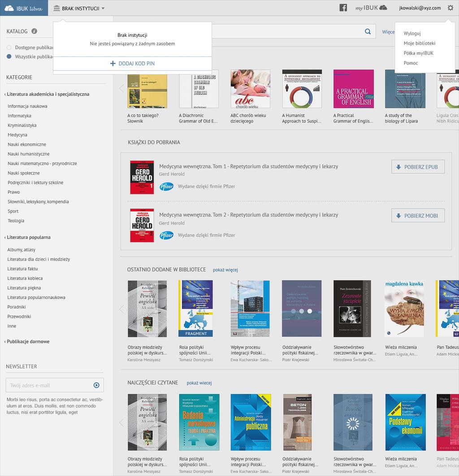Collapse Literatura popularna category
Viewport: 459px width, 476px height.
click(27, 238)
